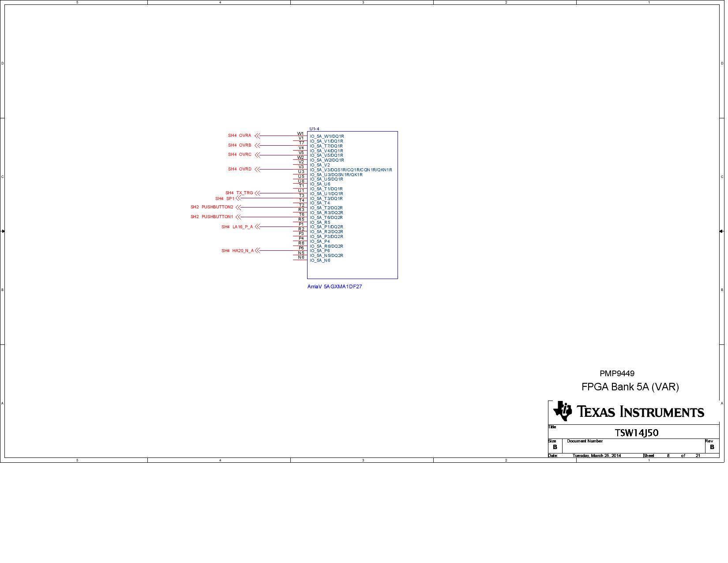728x563 pixels.
Task: Select the TX_TRG off-page connector arrow
Action: 257,193
